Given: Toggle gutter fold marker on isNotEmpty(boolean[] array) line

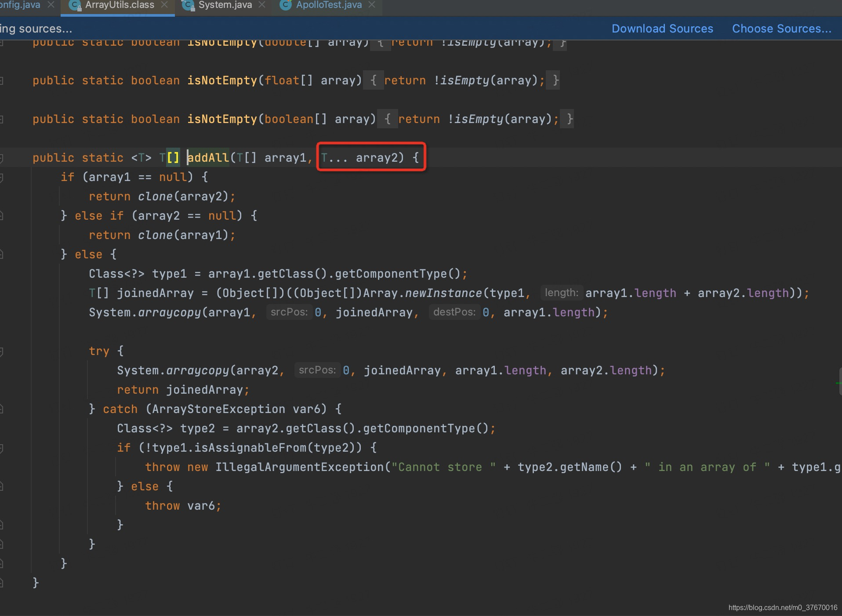Looking at the screenshot, I should tap(2, 120).
